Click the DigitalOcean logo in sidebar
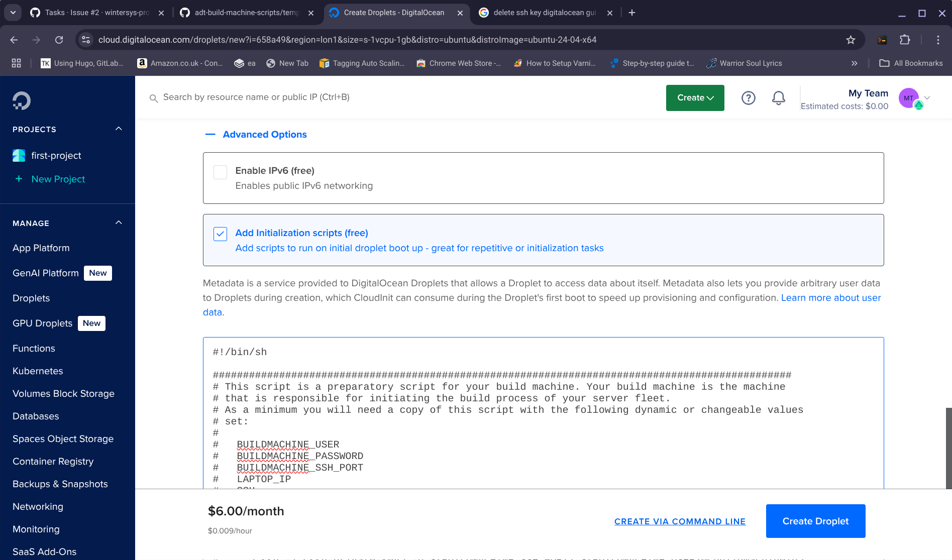Screen dimensions: 952x560 [x=22, y=101]
